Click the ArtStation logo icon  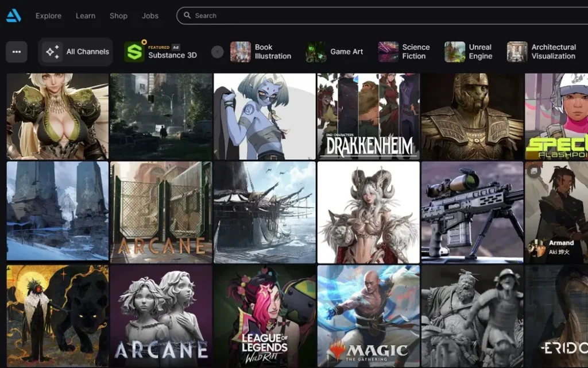point(14,16)
